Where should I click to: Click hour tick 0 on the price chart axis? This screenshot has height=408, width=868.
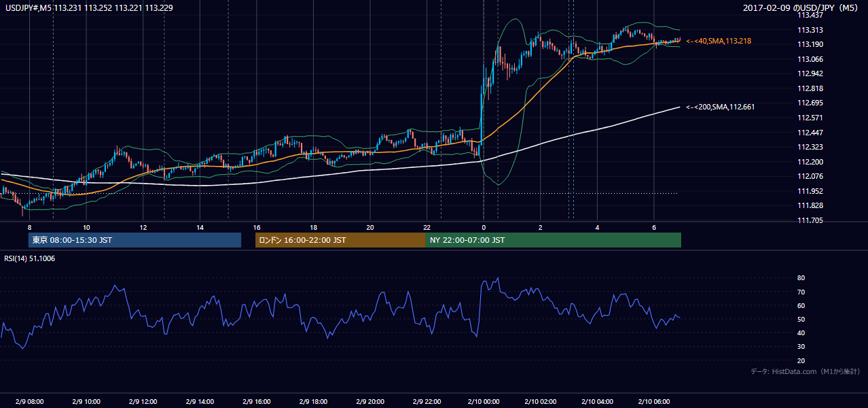pos(484,227)
